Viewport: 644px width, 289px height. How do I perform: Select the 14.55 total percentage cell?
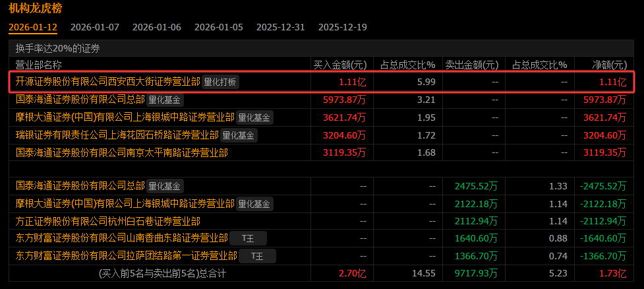pos(425,273)
